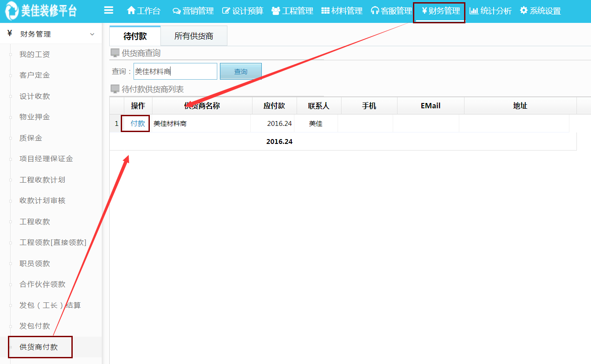
Task: Open the 工作台 home icon
Action: pyautogui.click(x=131, y=11)
